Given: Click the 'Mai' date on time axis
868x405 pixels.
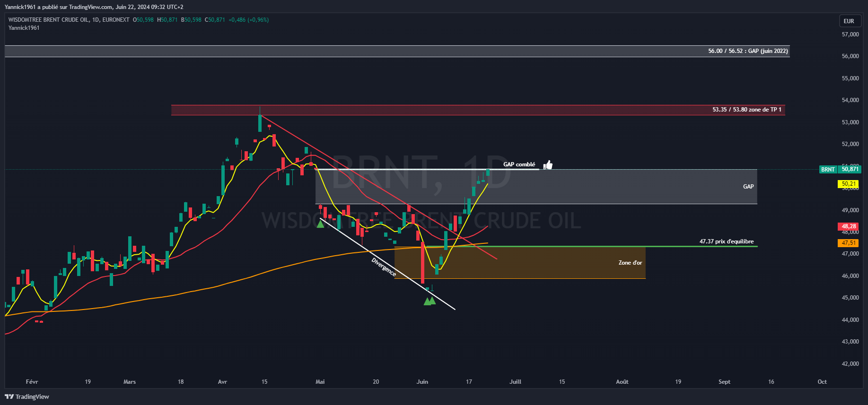Looking at the screenshot, I should click(x=320, y=382).
